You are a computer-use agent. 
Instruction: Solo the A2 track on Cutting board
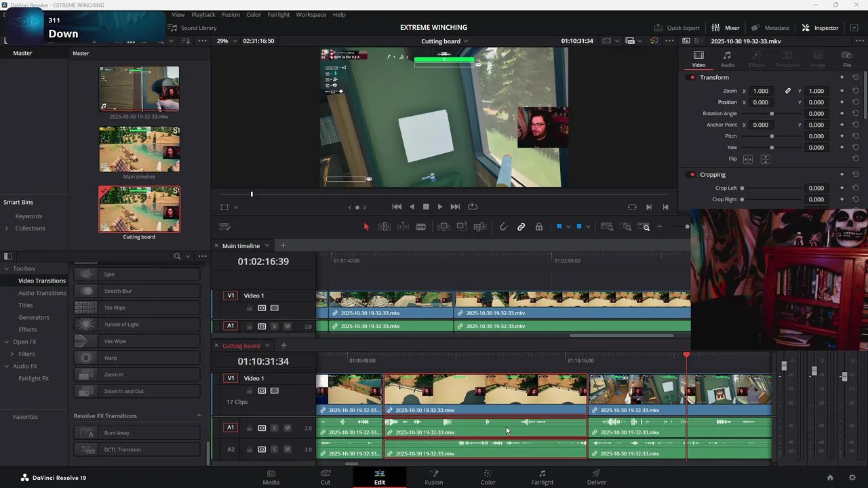point(274,449)
